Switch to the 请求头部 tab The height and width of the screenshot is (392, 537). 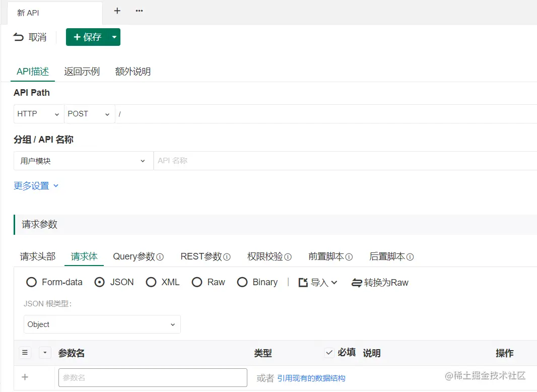[37, 256]
